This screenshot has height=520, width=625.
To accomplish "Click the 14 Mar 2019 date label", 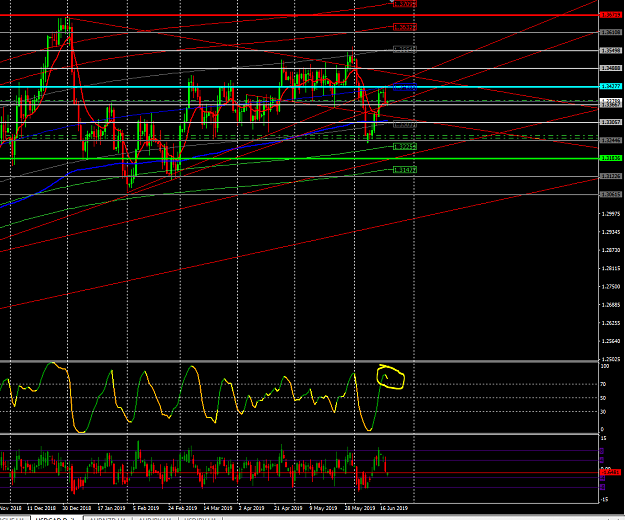I will pos(218,508).
